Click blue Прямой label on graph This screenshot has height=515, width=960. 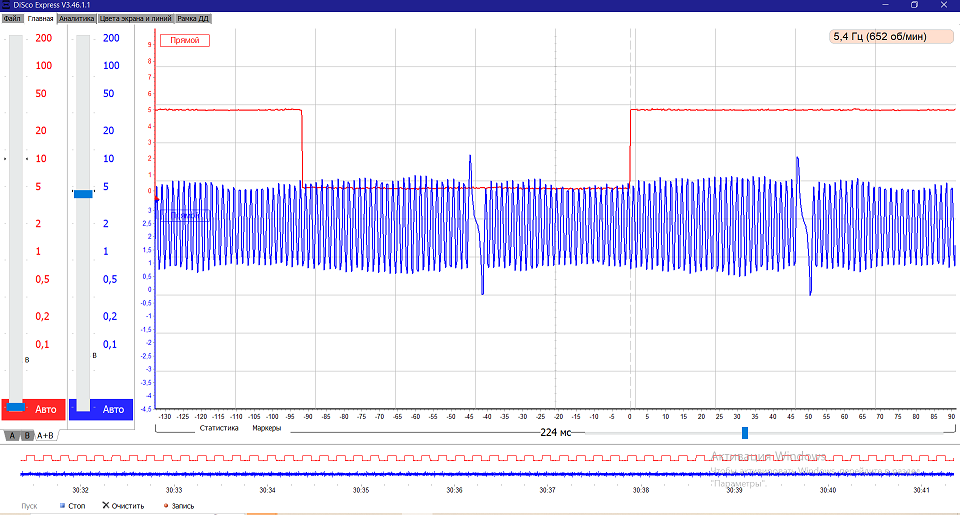185,216
